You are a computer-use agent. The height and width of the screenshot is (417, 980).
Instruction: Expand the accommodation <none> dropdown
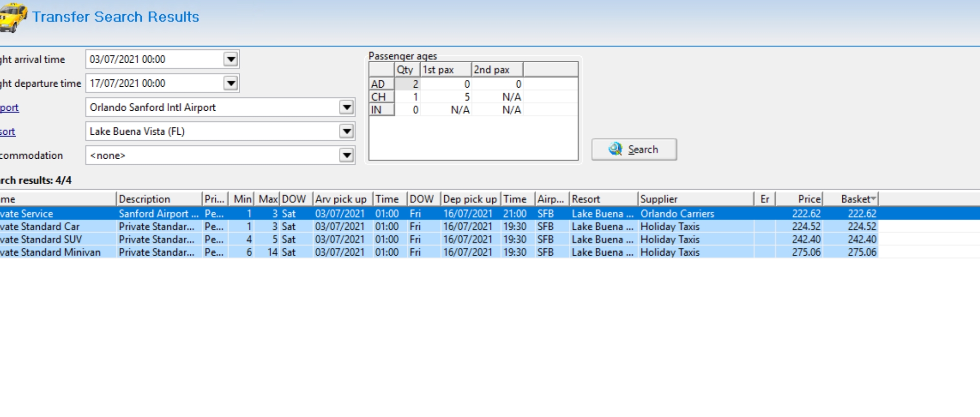[x=347, y=155]
